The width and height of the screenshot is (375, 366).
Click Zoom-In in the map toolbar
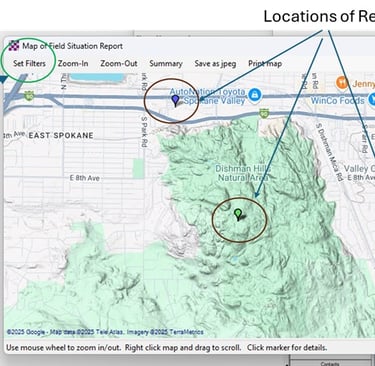73,63
